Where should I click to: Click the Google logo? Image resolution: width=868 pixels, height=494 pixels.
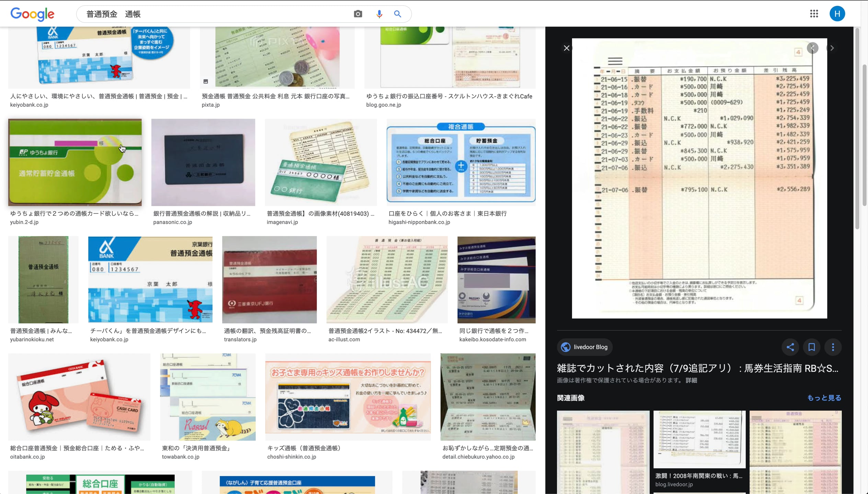click(32, 14)
